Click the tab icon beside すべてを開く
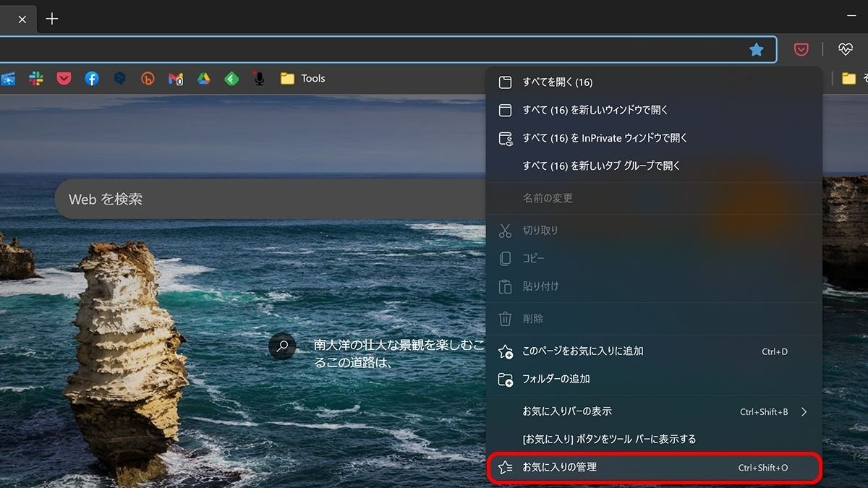This screenshot has width=868, height=488. click(506, 82)
